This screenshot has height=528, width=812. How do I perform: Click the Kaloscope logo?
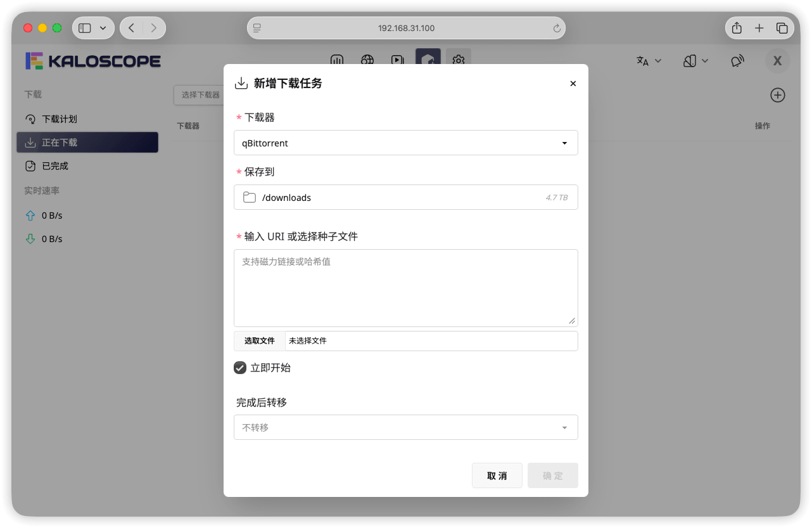point(93,61)
